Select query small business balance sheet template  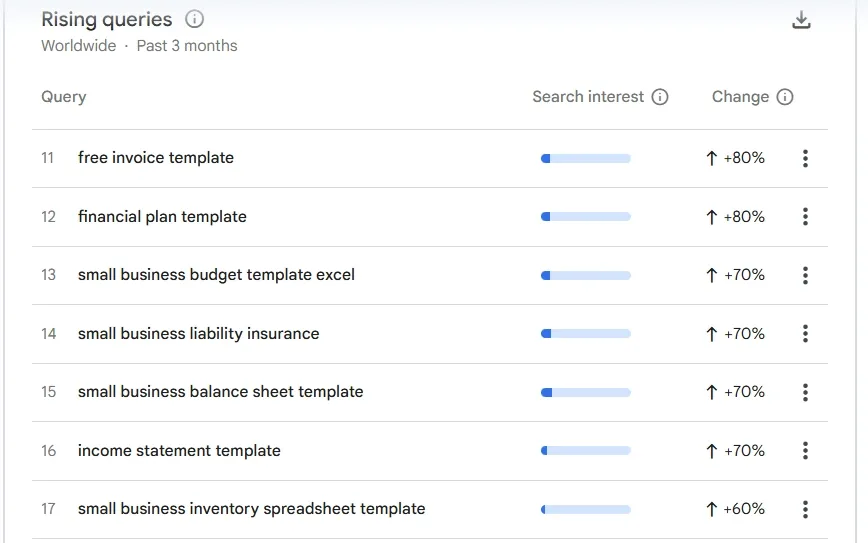tap(221, 392)
